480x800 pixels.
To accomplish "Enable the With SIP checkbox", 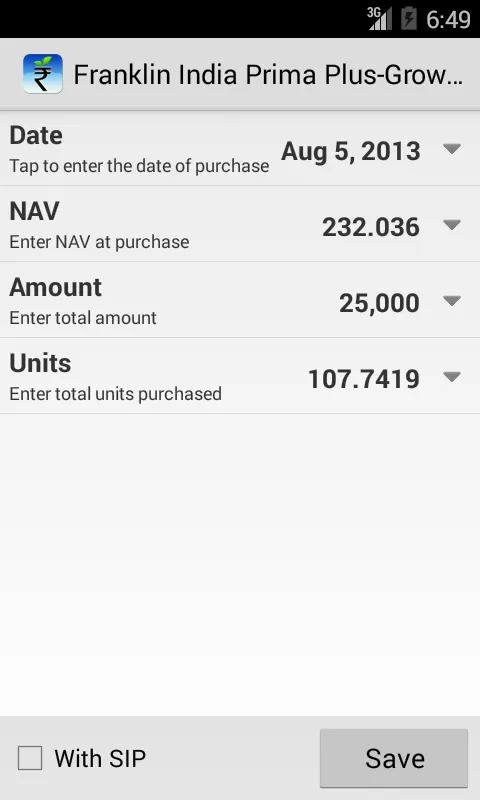I will pyautogui.click(x=30, y=758).
